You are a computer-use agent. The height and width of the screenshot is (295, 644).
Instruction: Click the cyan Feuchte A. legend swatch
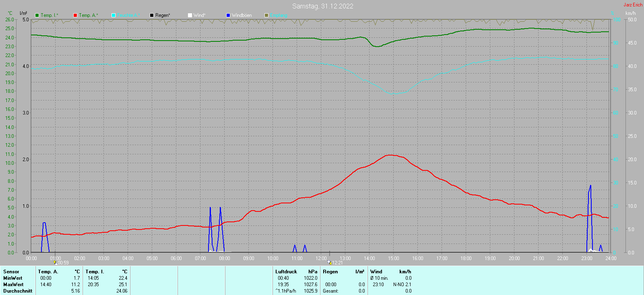coord(114,15)
